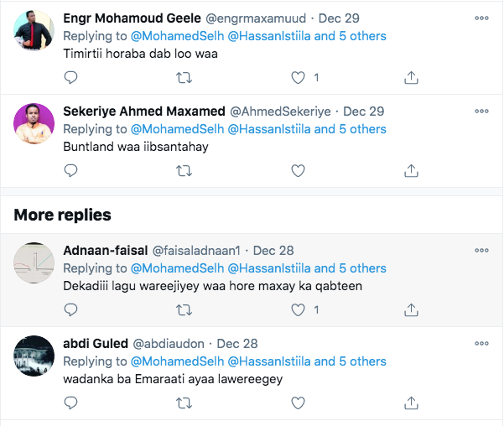Retweet abdi Guled's tweet
The width and height of the screenshot is (504, 426).
(184, 403)
